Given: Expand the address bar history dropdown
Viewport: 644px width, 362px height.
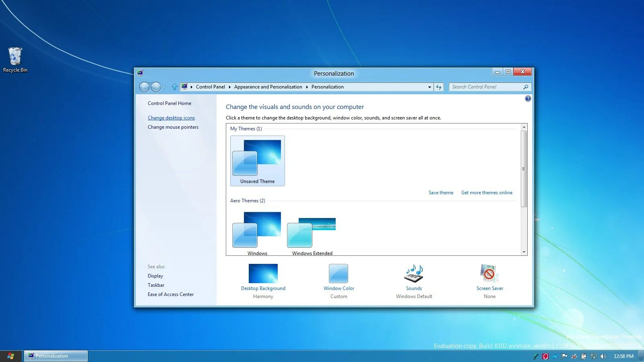Looking at the screenshot, I should coord(429,87).
